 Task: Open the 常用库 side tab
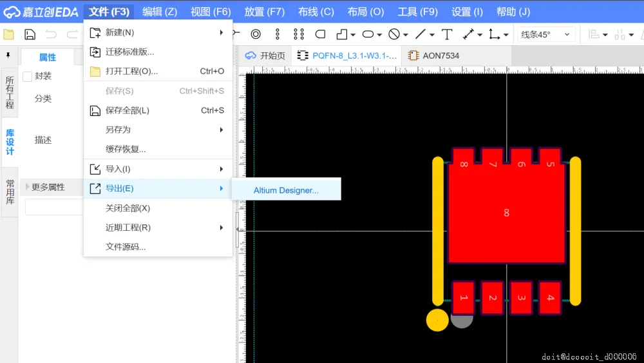pos(10,192)
